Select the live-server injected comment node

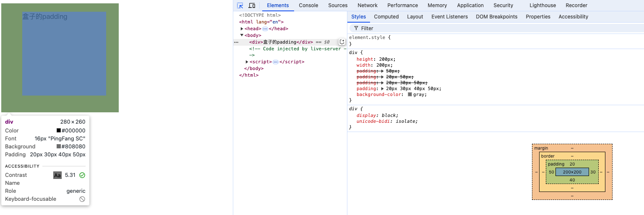pyautogui.click(x=297, y=52)
